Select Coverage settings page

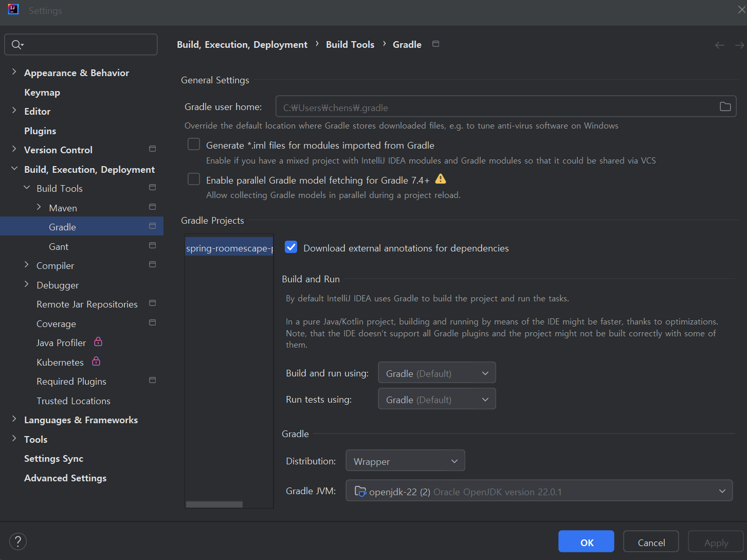pos(56,324)
